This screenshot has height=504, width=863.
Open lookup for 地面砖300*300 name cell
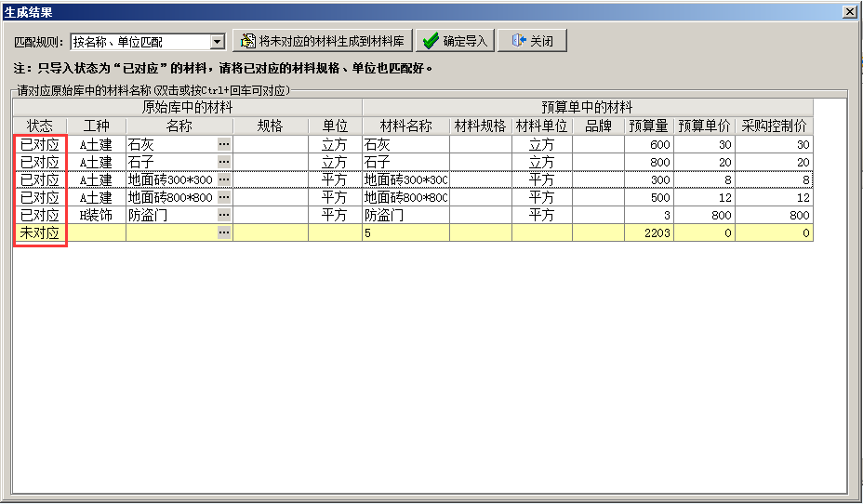click(x=224, y=179)
